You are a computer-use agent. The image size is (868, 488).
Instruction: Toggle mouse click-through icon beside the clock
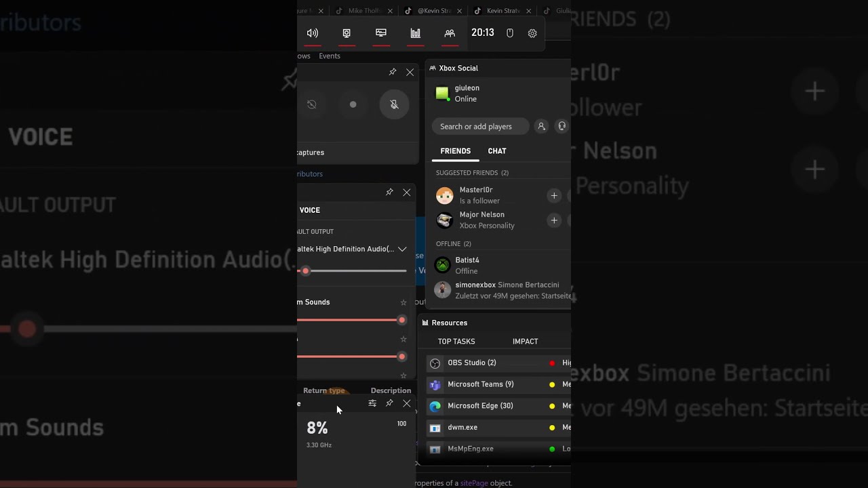point(510,33)
